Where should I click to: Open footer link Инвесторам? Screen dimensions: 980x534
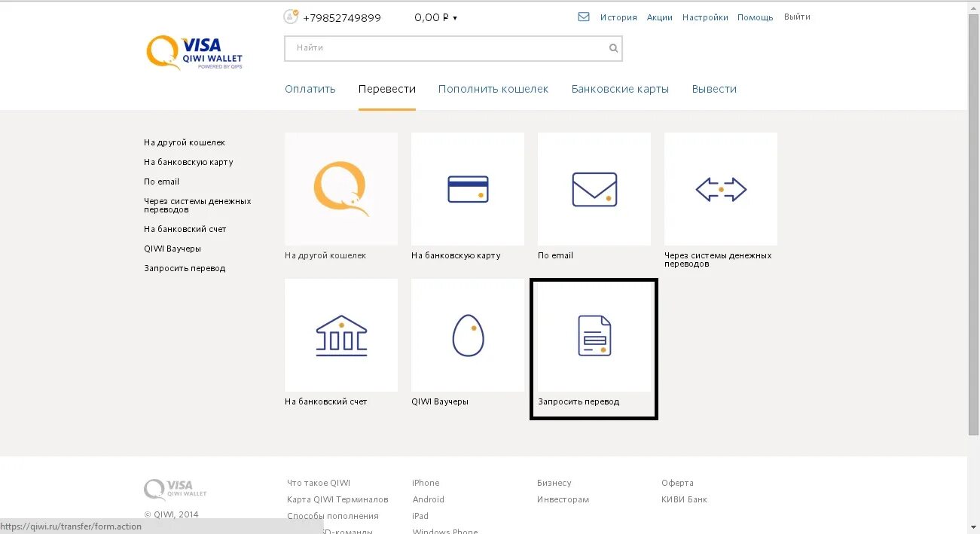click(563, 499)
